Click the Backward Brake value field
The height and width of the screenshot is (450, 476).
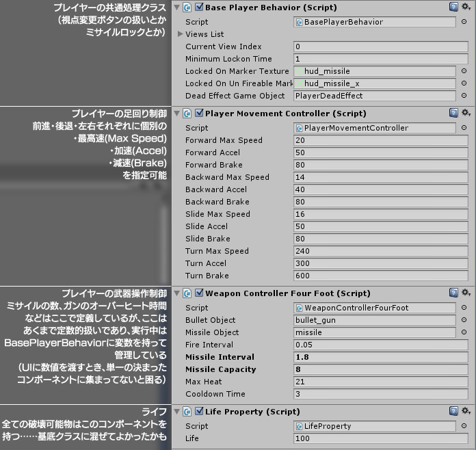pos(381,202)
